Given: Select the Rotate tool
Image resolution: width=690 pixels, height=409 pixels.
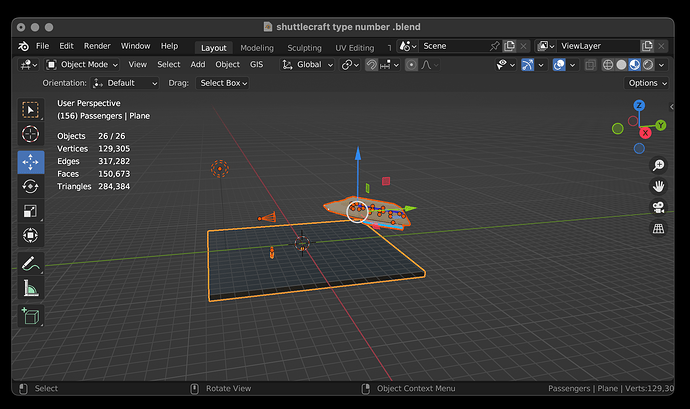Looking at the screenshot, I should pyautogui.click(x=30, y=187).
